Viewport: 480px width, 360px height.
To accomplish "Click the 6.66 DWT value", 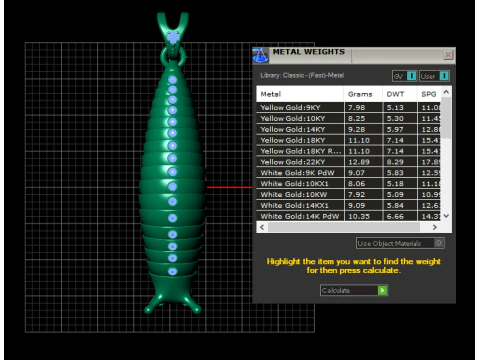I will tap(395, 216).
